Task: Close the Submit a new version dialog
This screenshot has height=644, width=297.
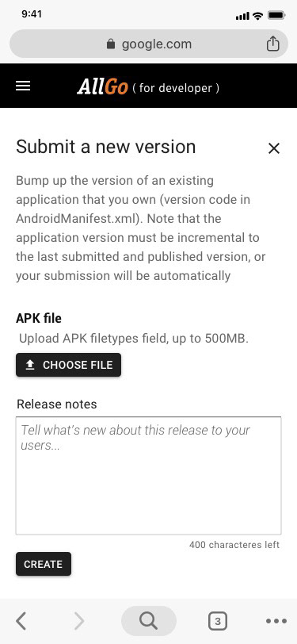Action: click(x=273, y=148)
